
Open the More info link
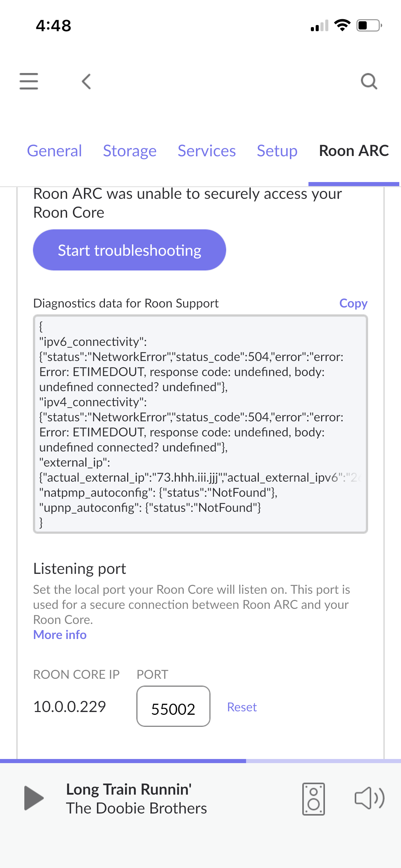60,635
